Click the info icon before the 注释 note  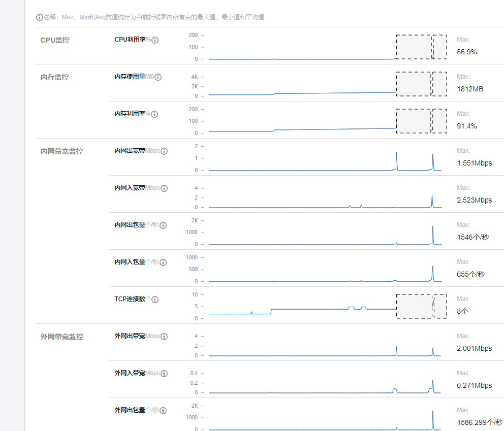[39, 17]
